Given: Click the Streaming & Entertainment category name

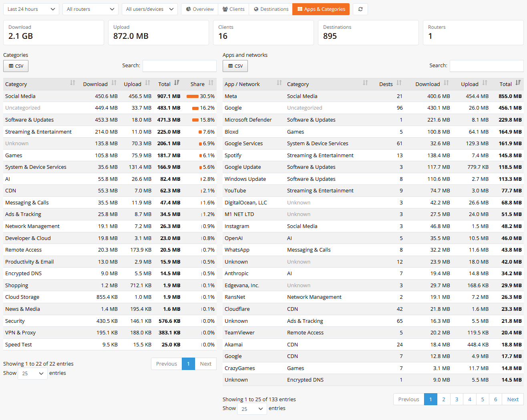Looking at the screenshot, I should pos(38,132).
